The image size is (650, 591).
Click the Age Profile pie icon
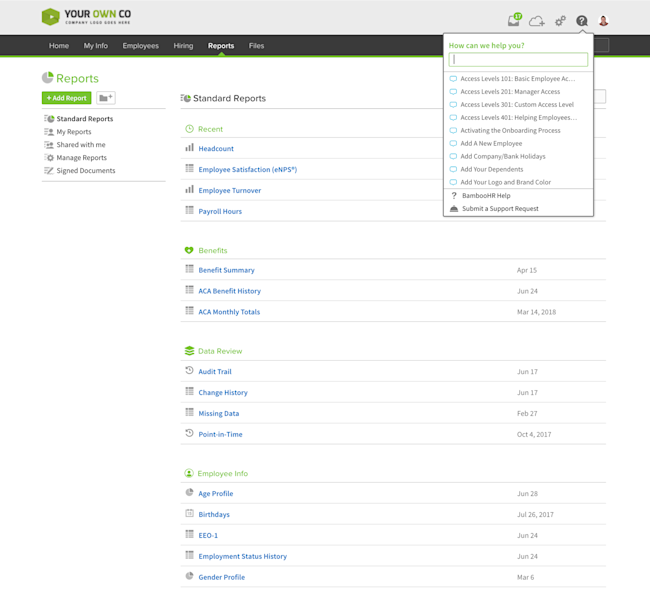[189, 492]
